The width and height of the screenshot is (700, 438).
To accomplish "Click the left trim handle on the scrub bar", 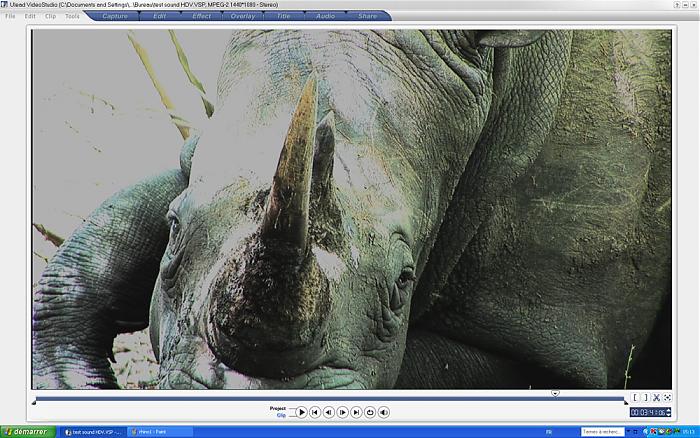I will pyautogui.click(x=34, y=403).
